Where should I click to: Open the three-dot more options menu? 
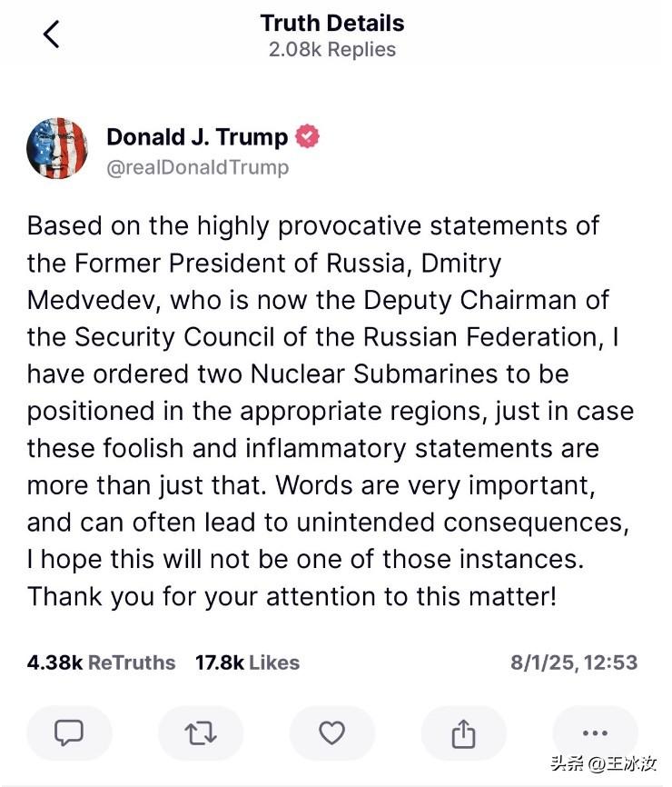coord(596,732)
